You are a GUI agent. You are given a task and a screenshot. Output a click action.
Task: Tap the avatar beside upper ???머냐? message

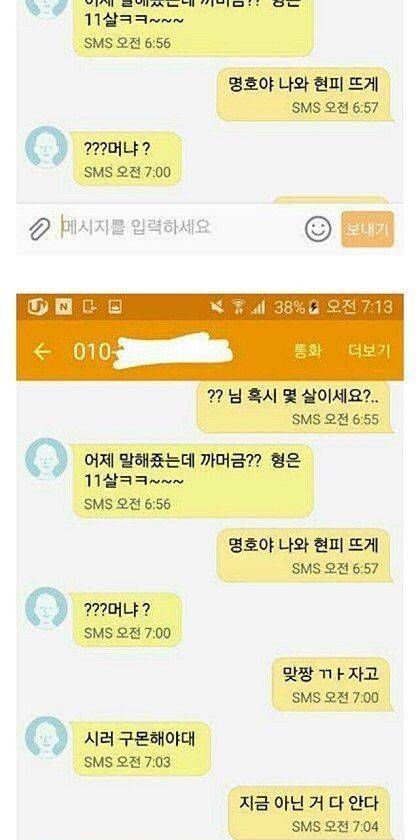point(47,147)
